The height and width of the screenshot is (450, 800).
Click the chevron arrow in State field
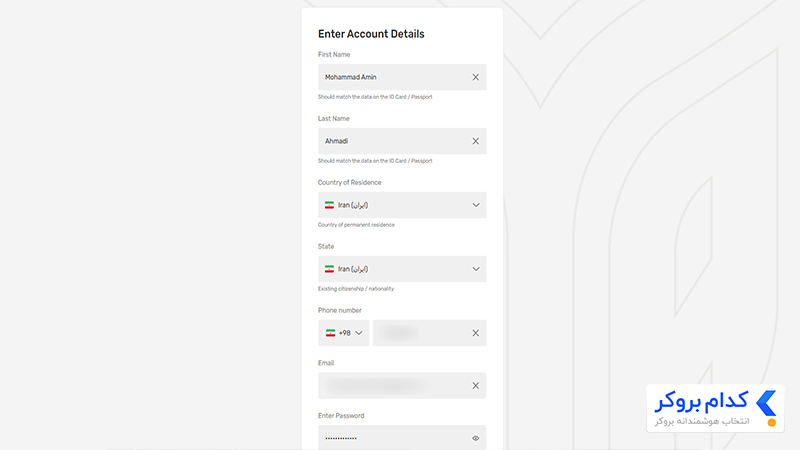tap(476, 269)
